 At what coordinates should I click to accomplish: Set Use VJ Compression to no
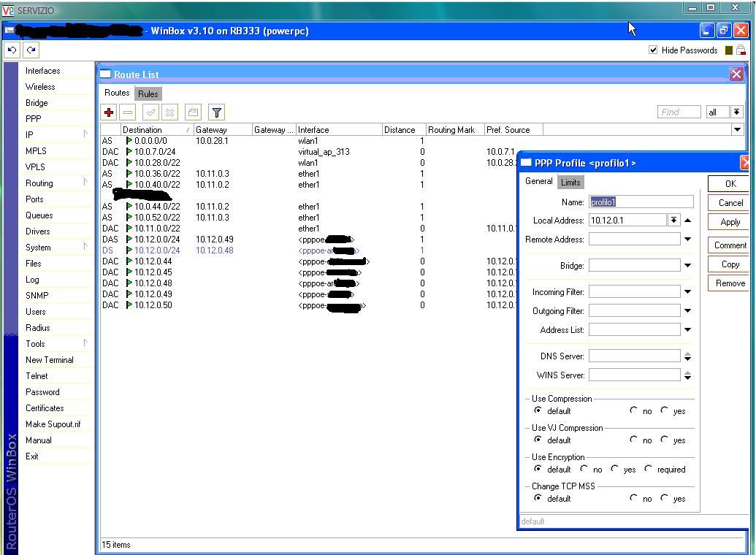point(633,440)
